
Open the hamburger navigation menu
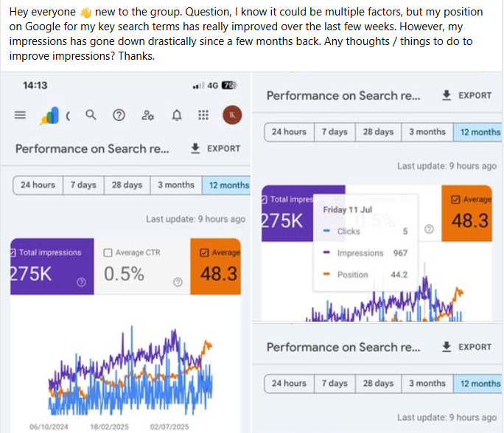20,115
